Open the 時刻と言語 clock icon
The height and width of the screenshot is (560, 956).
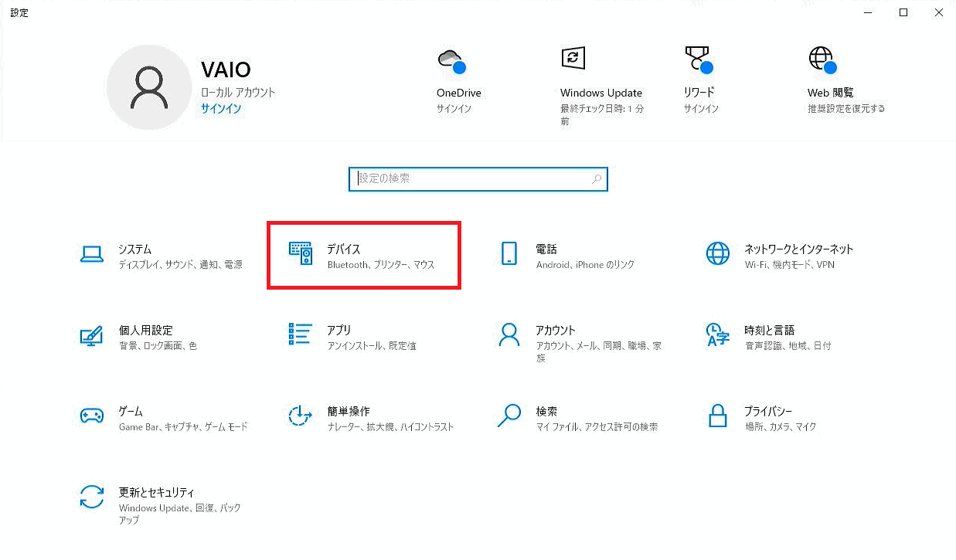(x=718, y=334)
